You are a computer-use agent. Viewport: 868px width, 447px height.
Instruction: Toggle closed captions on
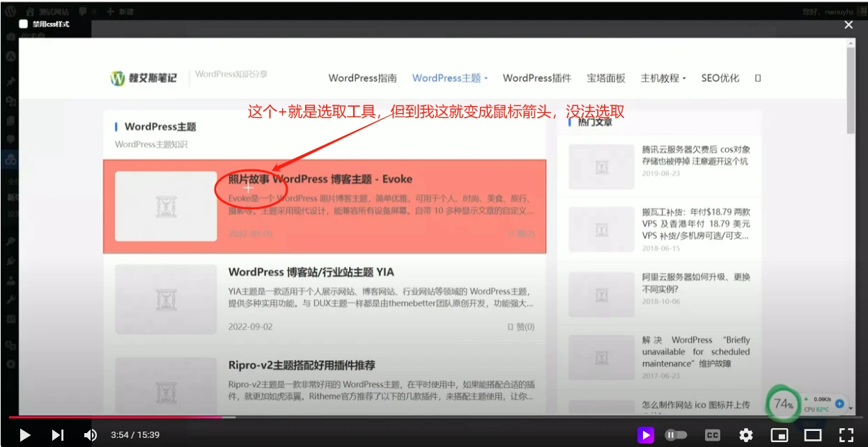pyautogui.click(x=713, y=435)
